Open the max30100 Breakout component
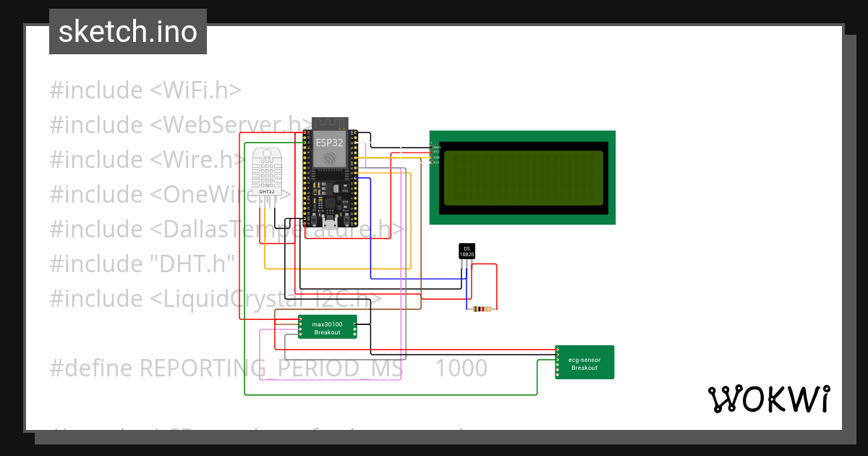Viewport: 868px width, 456px height. (327, 326)
